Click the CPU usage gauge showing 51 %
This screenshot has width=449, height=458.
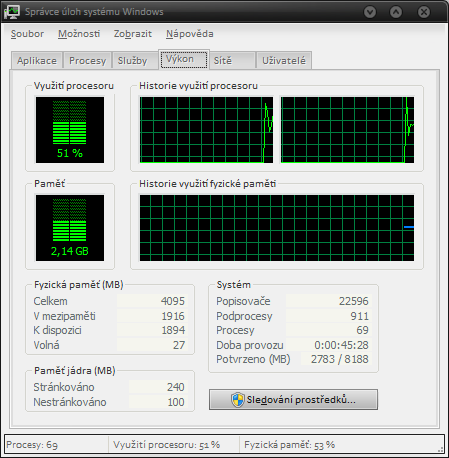(x=70, y=130)
